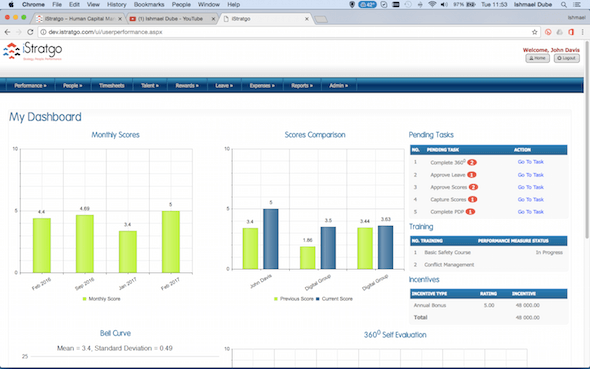
Task: Go to task for Capture Scores
Action: point(531,199)
